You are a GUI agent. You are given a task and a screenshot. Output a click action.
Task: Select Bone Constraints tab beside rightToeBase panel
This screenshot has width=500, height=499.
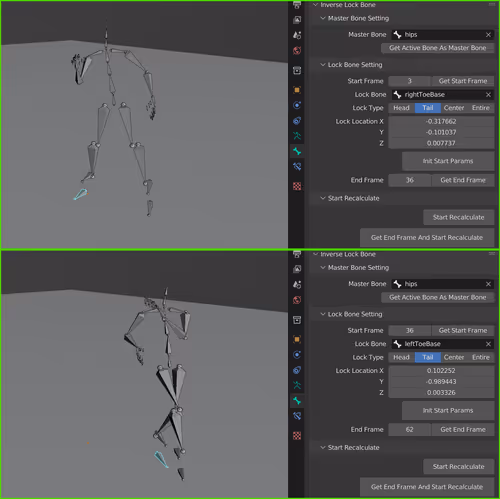click(297, 166)
